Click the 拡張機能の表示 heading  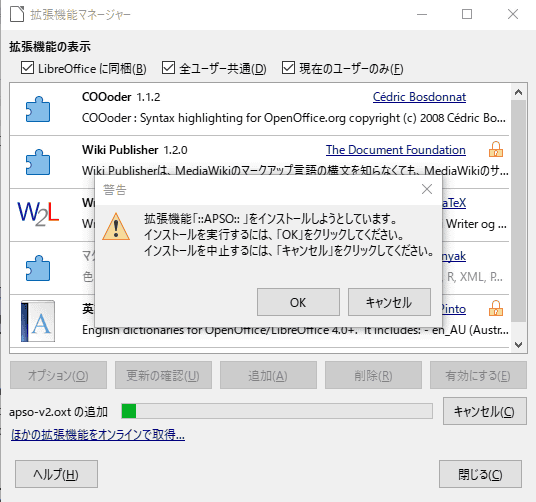click(50, 47)
